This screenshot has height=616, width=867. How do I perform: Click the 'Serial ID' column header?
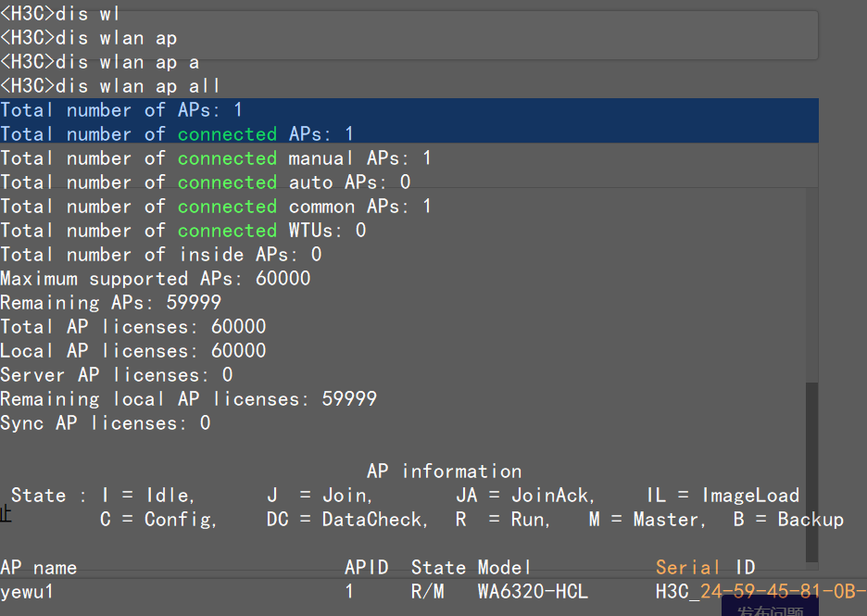point(705,567)
